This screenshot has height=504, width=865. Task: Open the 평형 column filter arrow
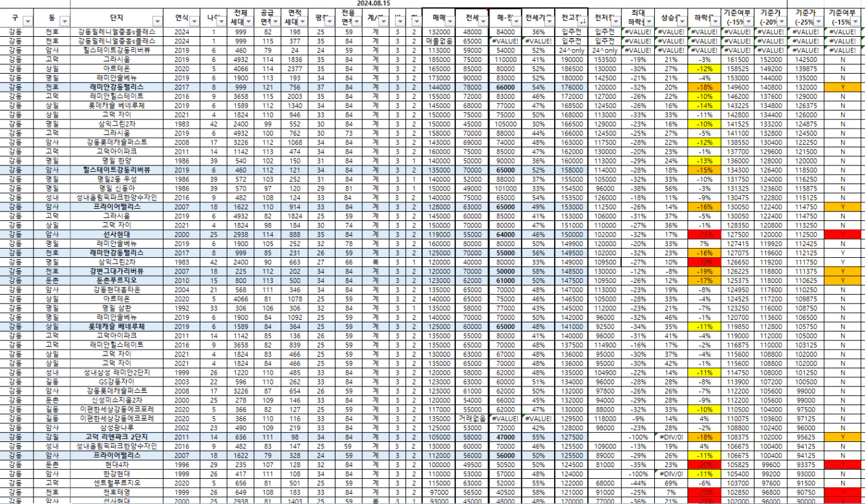[328, 21]
